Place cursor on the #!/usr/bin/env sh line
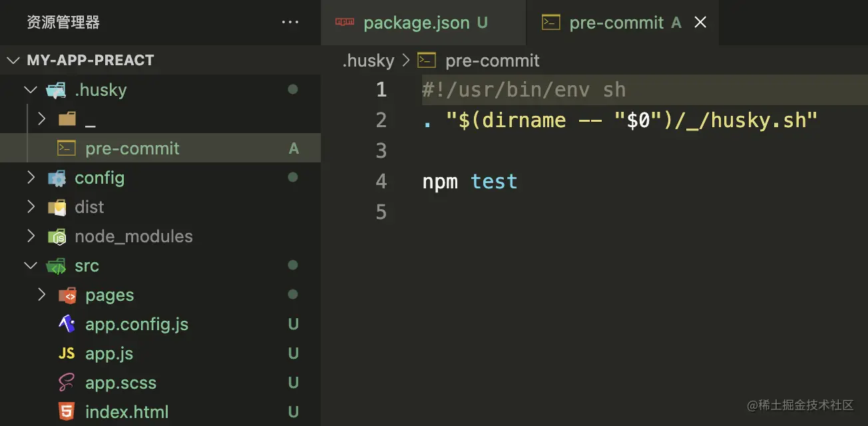The image size is (868, 426). (524, 90)
